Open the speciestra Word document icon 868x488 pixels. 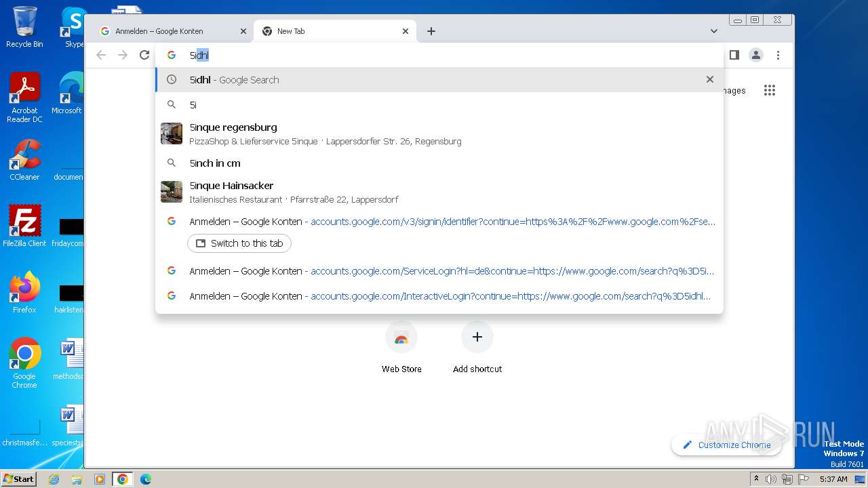pyautogui.click(x=68, y=426)
